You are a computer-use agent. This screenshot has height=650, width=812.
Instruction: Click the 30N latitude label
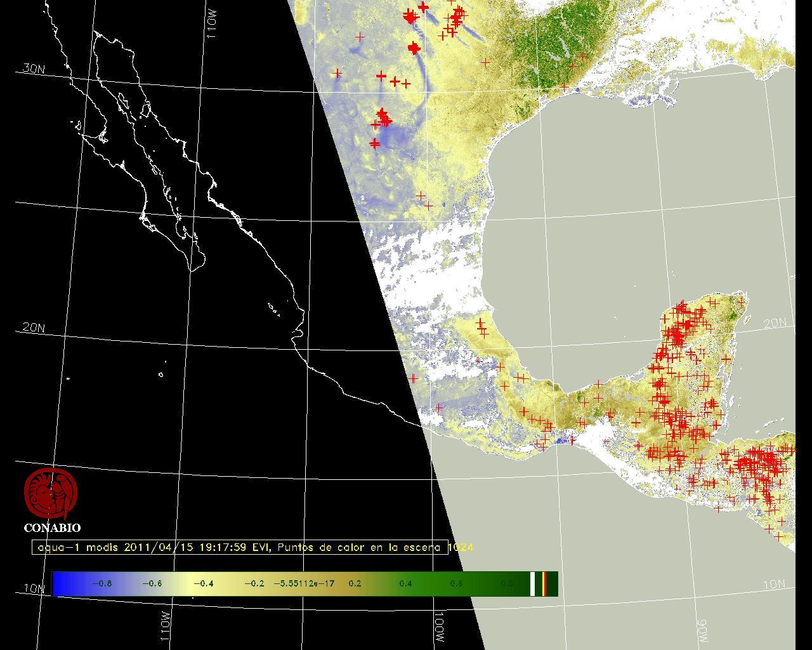point(34,69)
